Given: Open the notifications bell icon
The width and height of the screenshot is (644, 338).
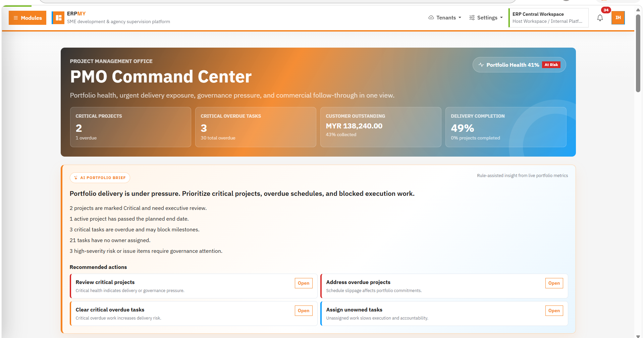Looking at the screenshot, I should [600, 18].
